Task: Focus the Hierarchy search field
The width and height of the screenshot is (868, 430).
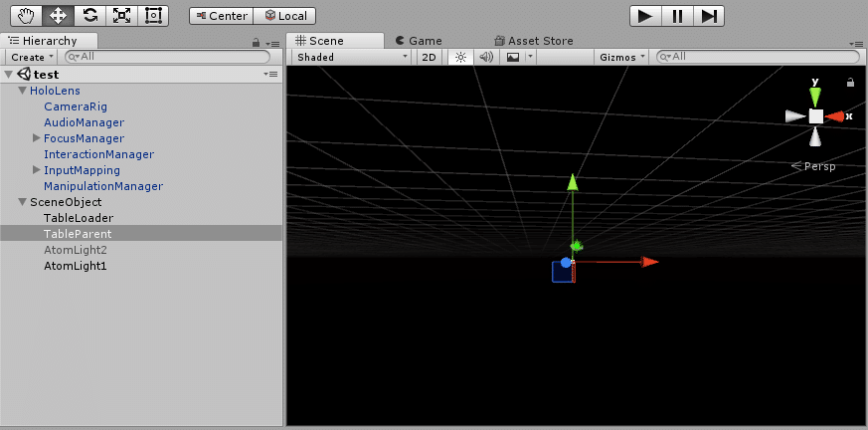Action: click(167, 57)
